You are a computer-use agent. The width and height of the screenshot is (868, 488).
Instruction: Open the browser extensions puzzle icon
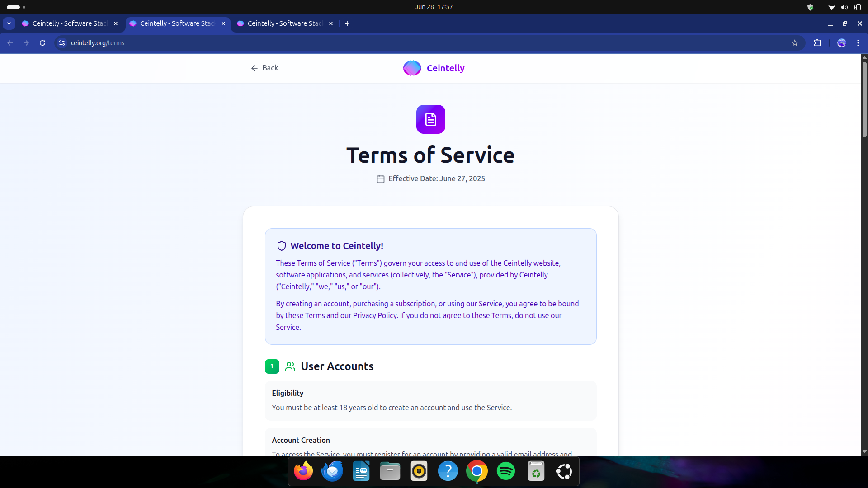[817, 43]
